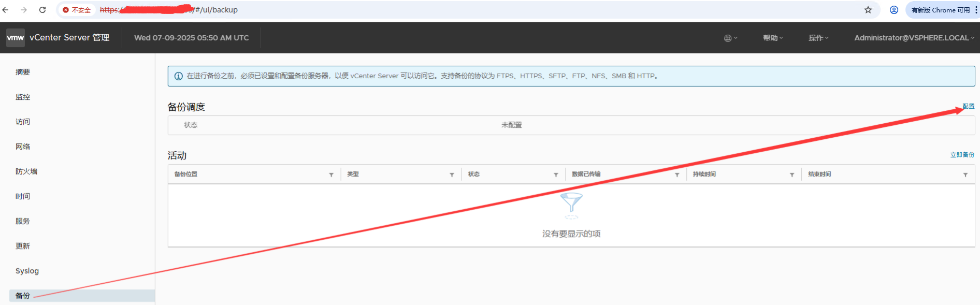Click the 立即备份 backup now link
This screenshot has height=305, width=980.
pos(962,155)
